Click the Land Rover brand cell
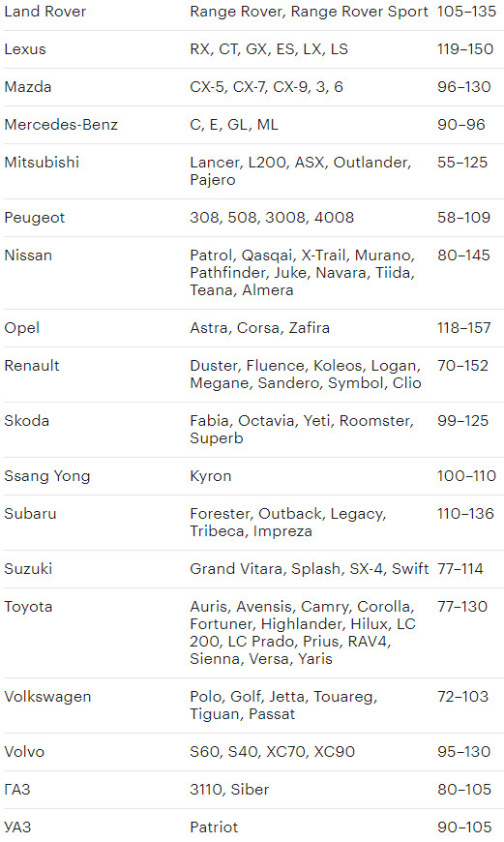 pyautogui.click(x=45, y=12)
